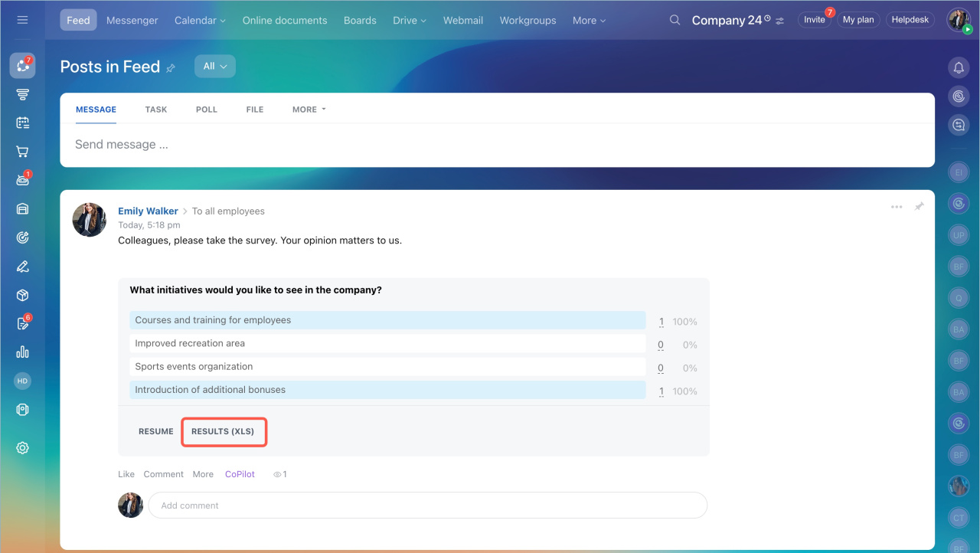Expand the MORE post type dropdown
Screen dimensions: 980x553
(309, 110)
